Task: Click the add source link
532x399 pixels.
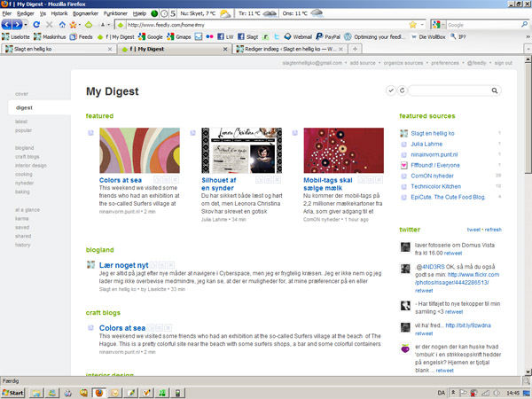Action: click(363, 63)
